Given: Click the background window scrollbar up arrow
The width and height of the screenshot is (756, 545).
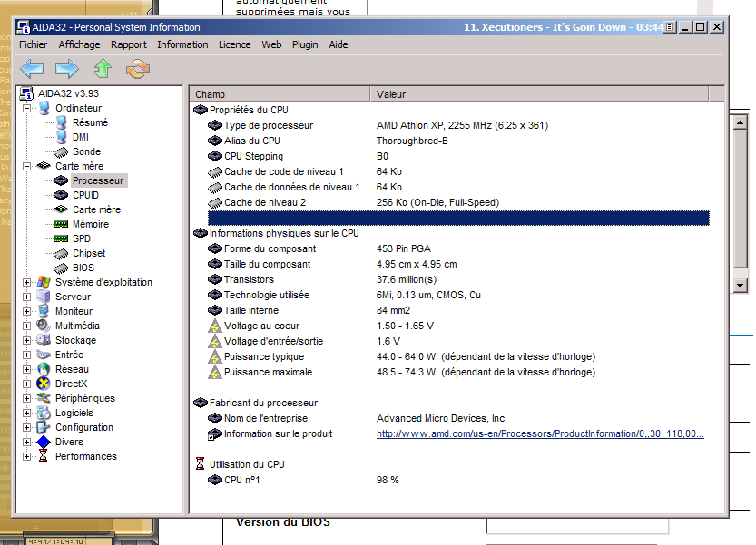Looking at the screenshot, I should (x=740, y=123).
